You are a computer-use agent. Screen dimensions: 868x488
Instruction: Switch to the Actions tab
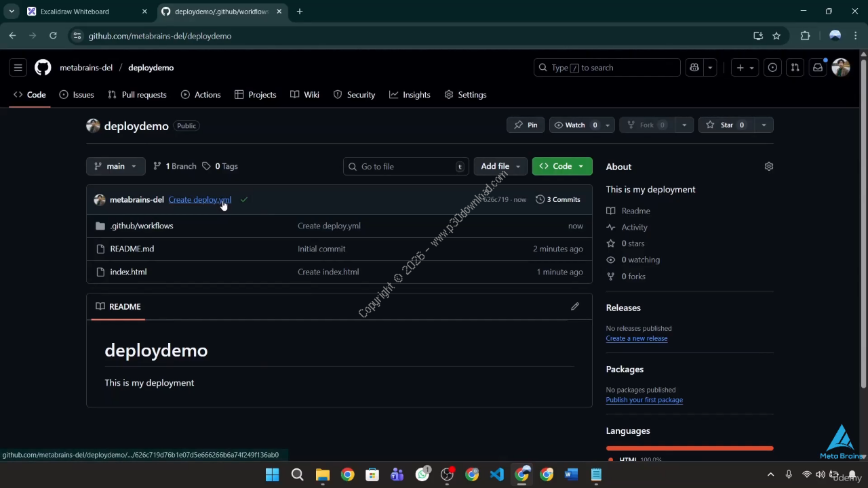coord(201,95)
